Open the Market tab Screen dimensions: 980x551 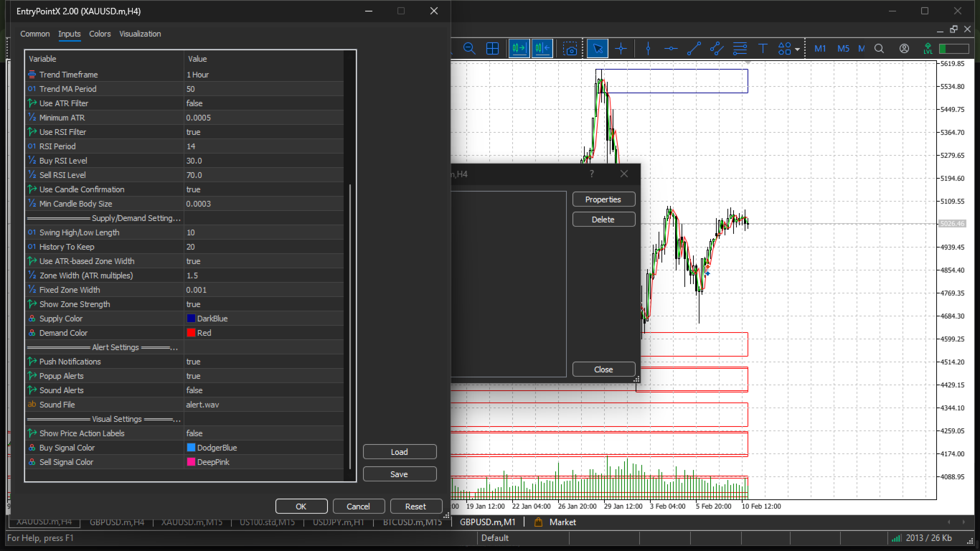(x=556, y=522)
